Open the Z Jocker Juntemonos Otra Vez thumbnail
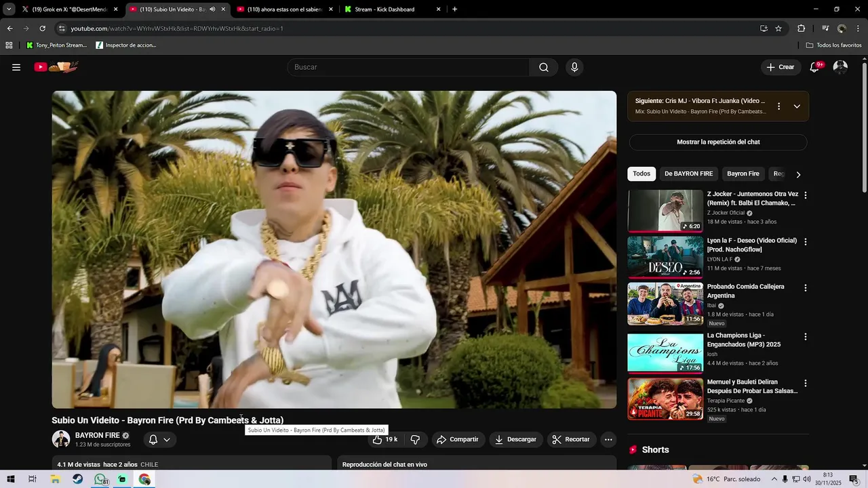The height and width of the screenshot is (488, 868). tap(665, 211)
